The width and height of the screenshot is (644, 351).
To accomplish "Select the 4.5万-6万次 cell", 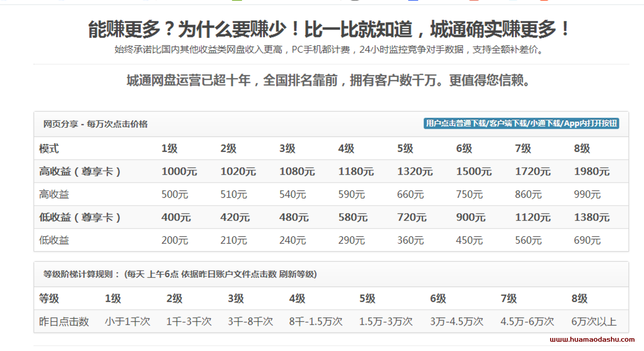I will (527, 322).
